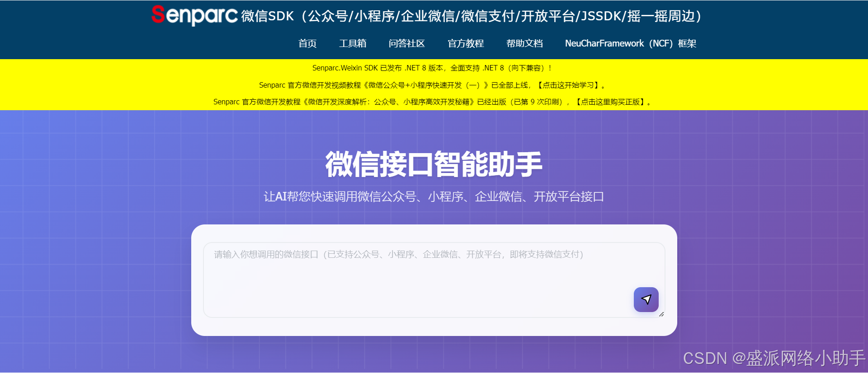
Task: Click the 微信接口 prompt input field
Action: (434, 280)
